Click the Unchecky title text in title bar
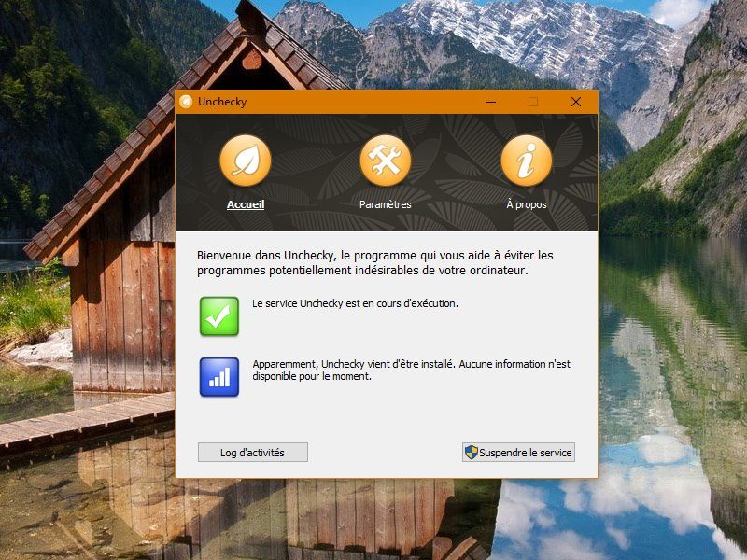 [222, 102]
